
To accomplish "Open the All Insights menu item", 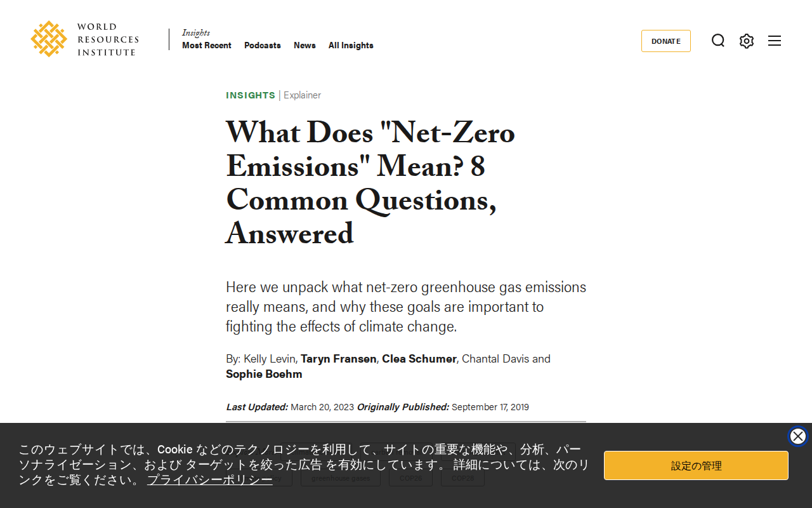I will (x=351, y=45).
